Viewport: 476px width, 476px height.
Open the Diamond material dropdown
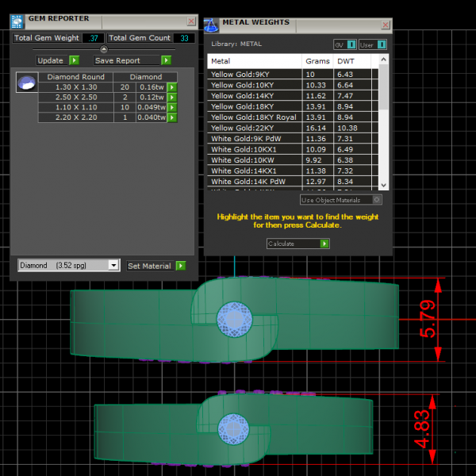[x=113, y=266]
